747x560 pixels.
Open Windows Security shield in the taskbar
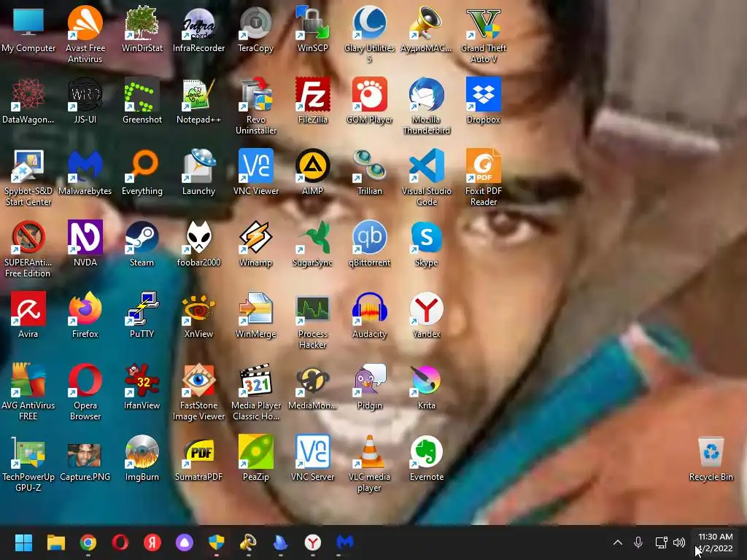pyautogui.click(x=216, y=542)
